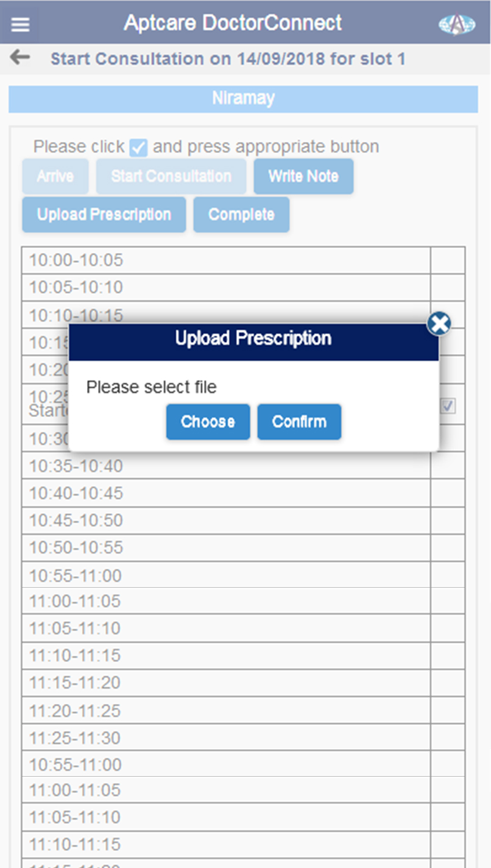491x868 pixels.
Task: Select the Niramay clinic bar
Action: (x=243, y=99)
